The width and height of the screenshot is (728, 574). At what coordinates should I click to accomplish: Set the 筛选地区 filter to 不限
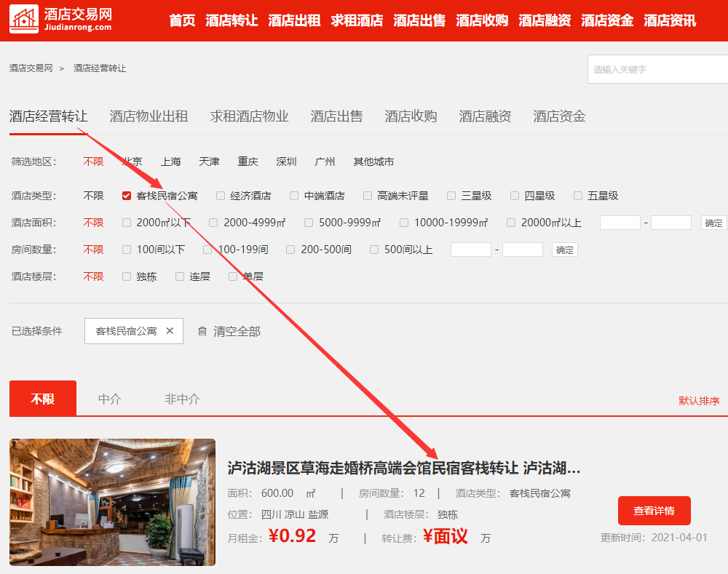coord(94,162)
